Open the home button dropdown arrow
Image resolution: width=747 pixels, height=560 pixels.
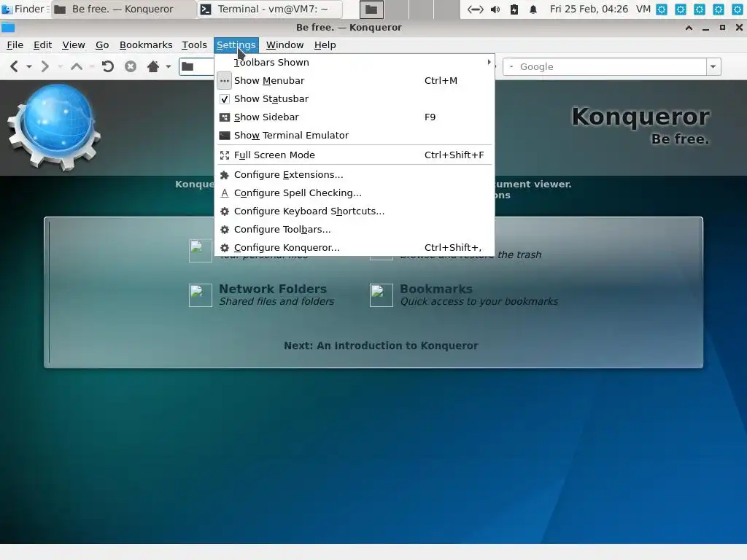click(169, 66)
